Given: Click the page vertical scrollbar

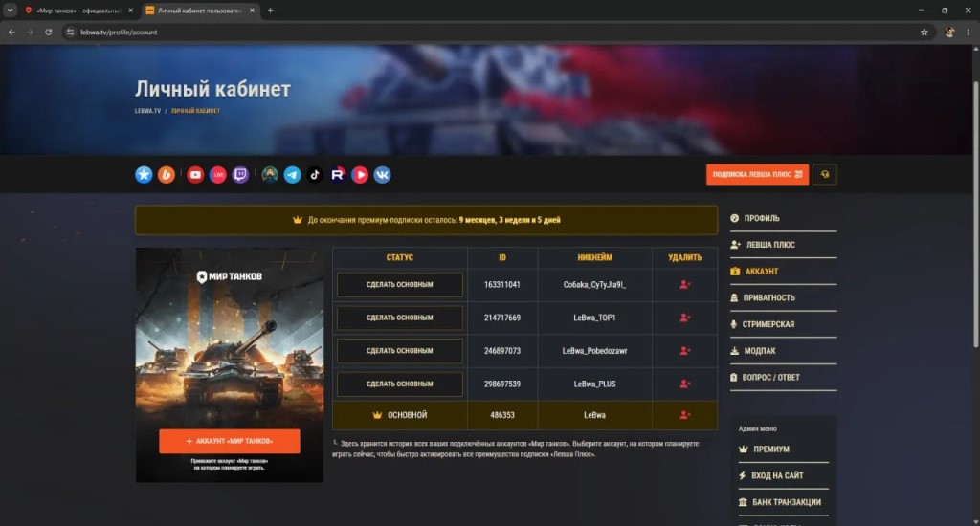Looking at the screenshot, I should point(975,214).
